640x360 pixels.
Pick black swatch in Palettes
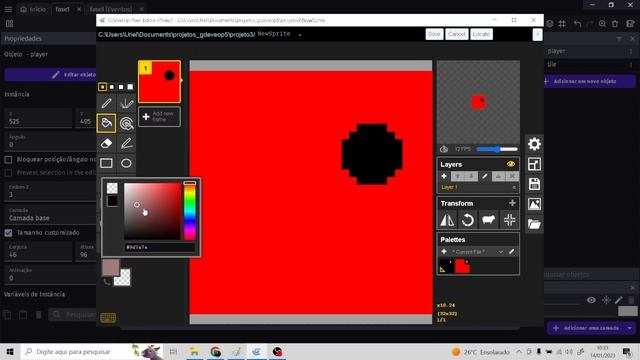(446, 266)
